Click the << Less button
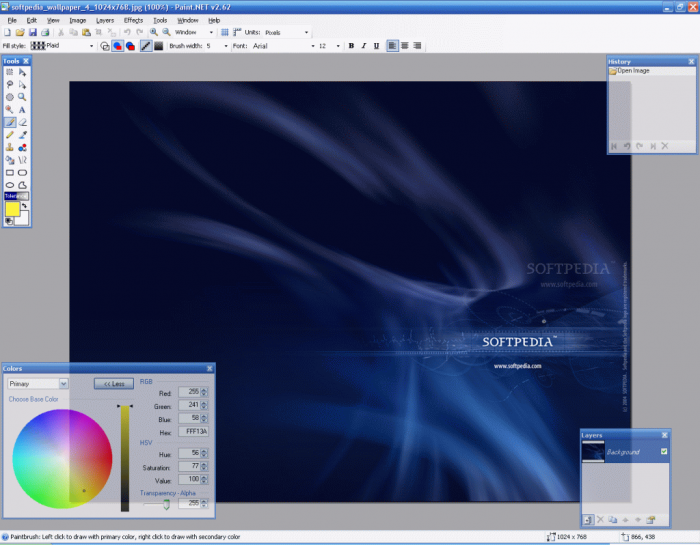700x545 pixels. [113, 383]
